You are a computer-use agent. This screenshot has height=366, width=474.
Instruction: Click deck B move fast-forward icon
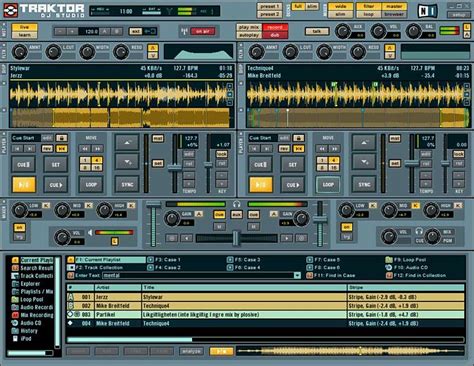[334, 149]
